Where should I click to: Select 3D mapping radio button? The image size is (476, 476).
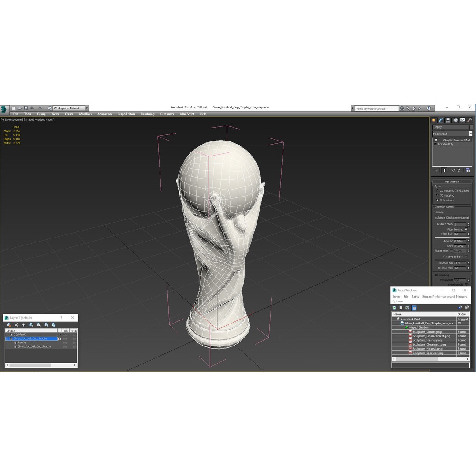point(438,196)
